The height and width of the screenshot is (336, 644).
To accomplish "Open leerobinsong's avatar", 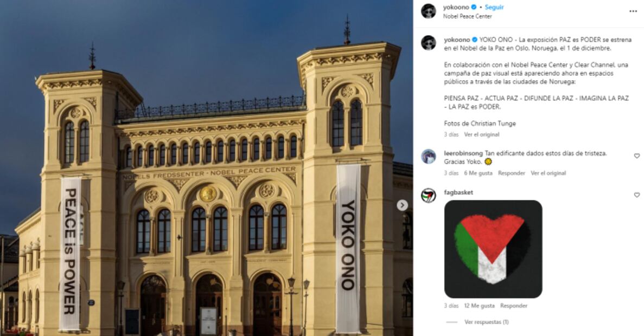I will click(x=429, y=157).
